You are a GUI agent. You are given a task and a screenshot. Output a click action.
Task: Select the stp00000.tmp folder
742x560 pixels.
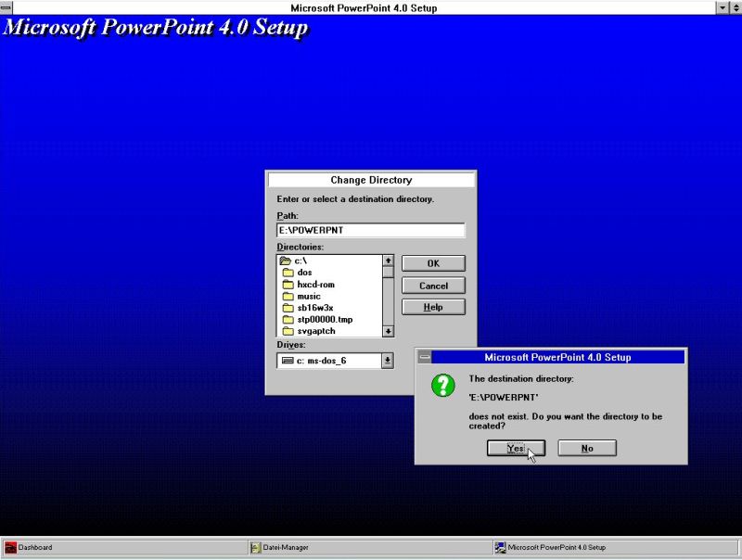(x=325, y=320)
